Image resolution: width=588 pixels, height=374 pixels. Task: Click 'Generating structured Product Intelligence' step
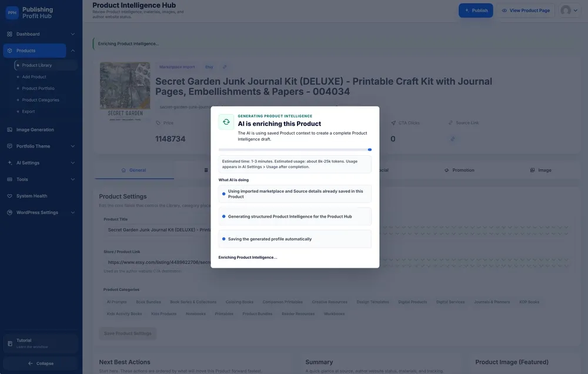pos(295,216)
